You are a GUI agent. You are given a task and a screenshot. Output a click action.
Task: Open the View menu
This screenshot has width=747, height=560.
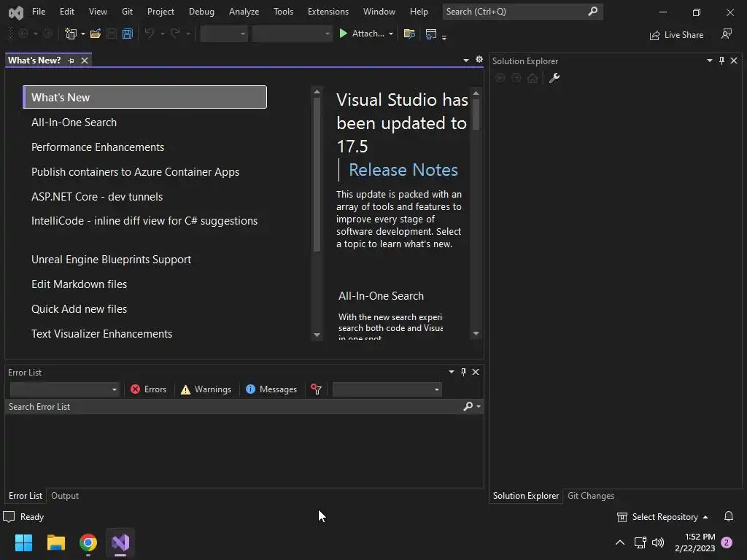click(98, 12)
